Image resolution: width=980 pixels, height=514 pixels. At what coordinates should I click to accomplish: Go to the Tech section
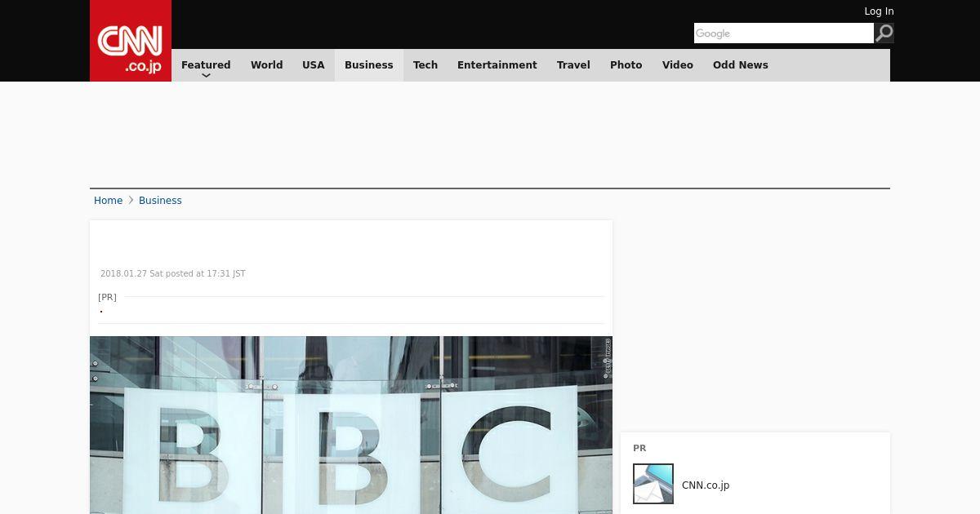[x=425, y=65]
